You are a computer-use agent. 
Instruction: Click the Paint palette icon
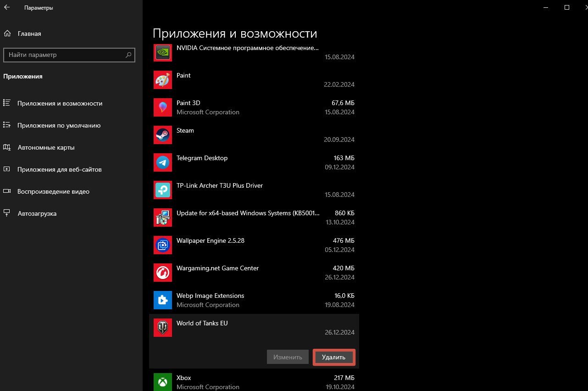[163, 80]
